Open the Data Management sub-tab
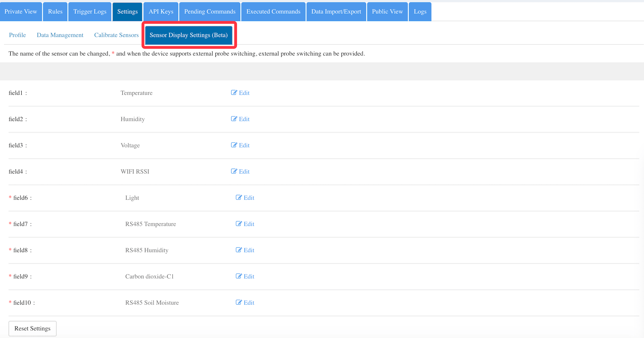The height and width of the screenshot is (338, 644). [60, 35]
